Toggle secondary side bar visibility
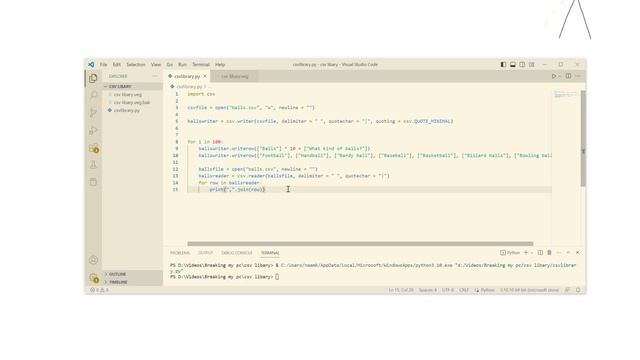 pyautogui.click(x=522, y=64)
